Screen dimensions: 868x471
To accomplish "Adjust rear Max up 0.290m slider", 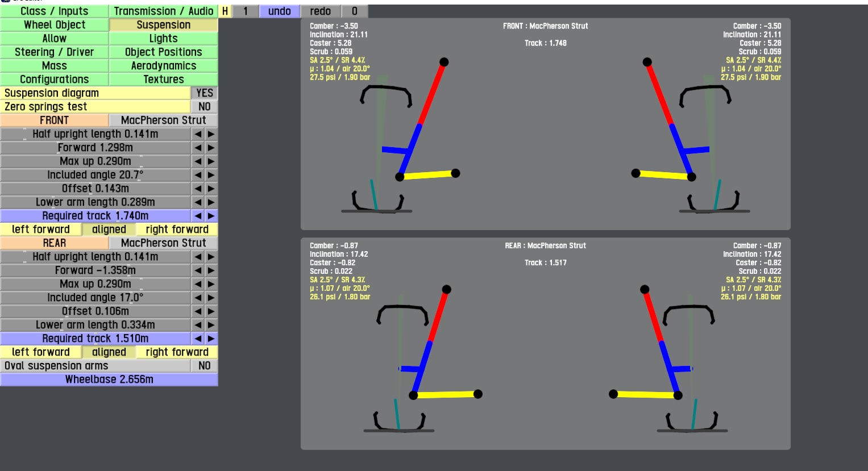I will 95,284.
